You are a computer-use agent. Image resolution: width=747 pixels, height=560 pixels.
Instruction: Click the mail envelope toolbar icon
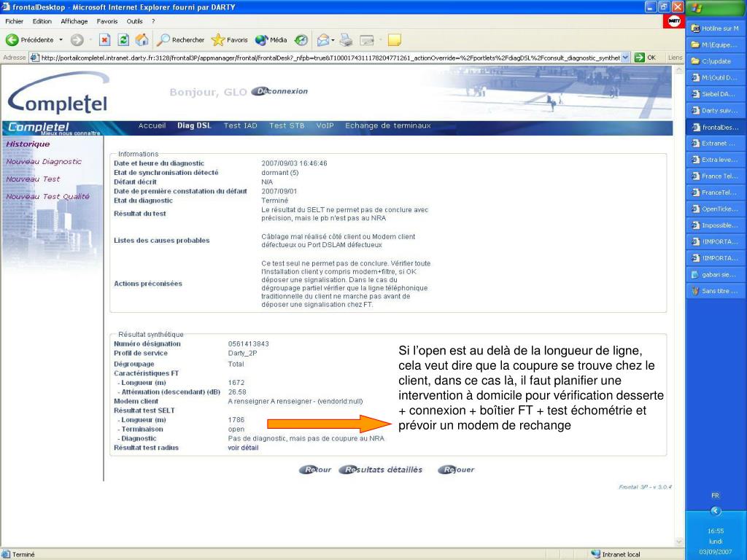click(323, 40)
